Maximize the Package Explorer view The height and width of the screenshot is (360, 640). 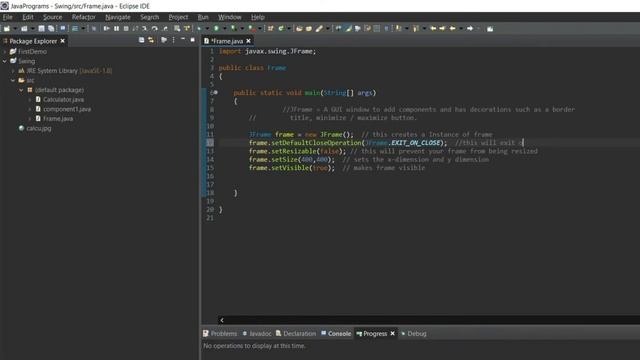click(192, 40)
